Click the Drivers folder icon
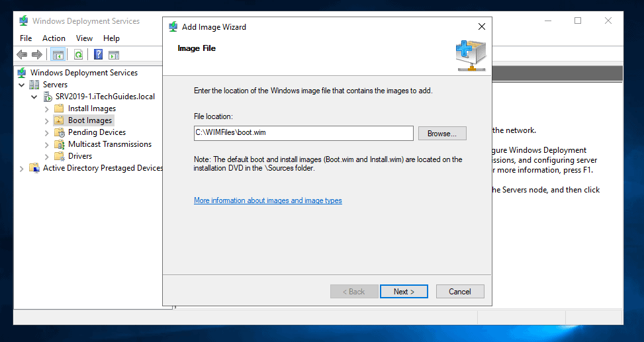The width and height of the screenshot is (644, 342). (60, 156)
